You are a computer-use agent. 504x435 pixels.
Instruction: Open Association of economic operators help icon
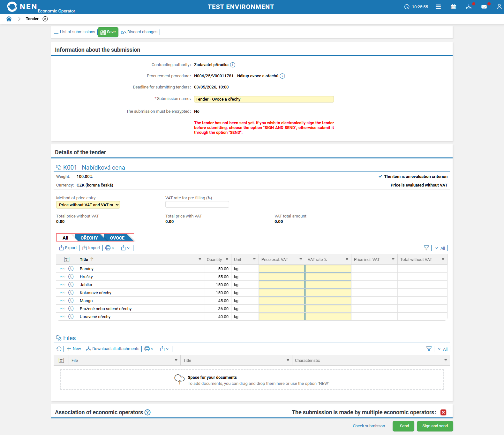click(x=147, y=412)
